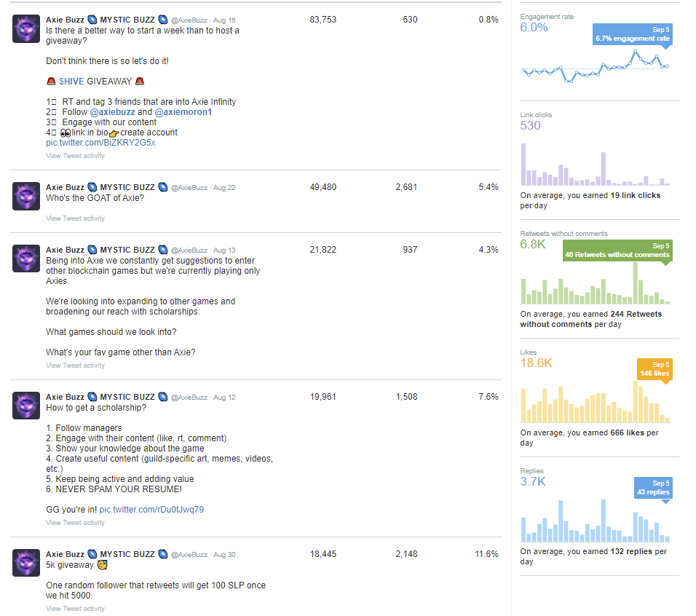
Task: Click the 11.6% engagement rate value
Action: (486, 554)
